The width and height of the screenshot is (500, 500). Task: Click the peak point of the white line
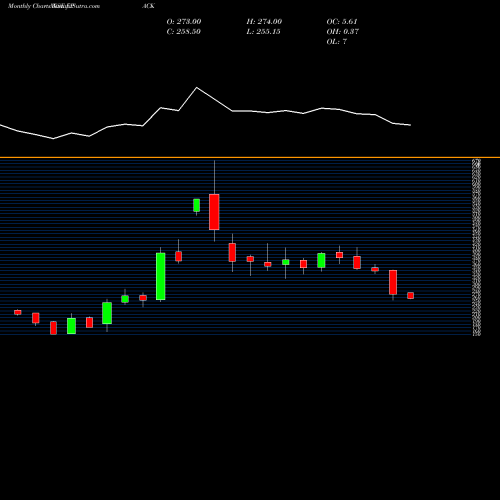point(197,88)
